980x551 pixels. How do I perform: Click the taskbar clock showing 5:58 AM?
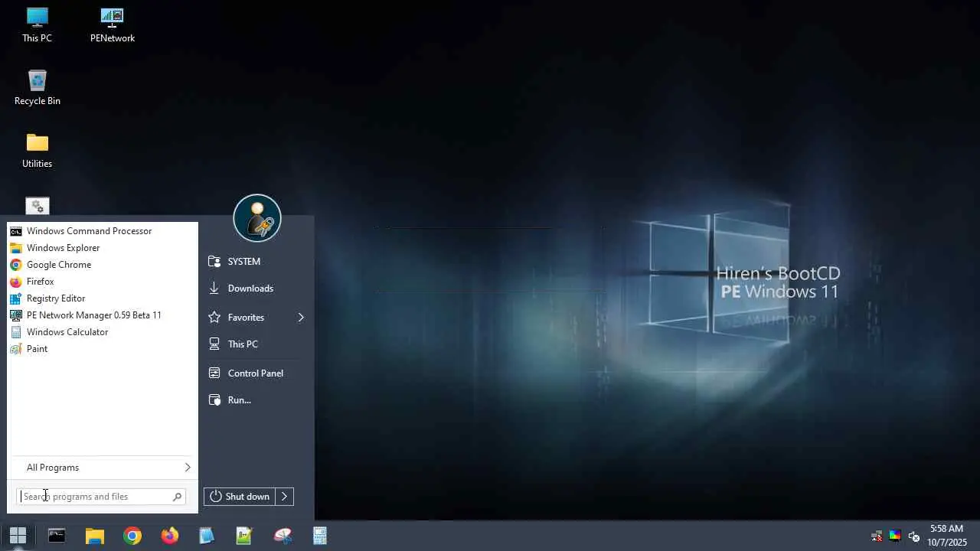[x=947, y=536]
